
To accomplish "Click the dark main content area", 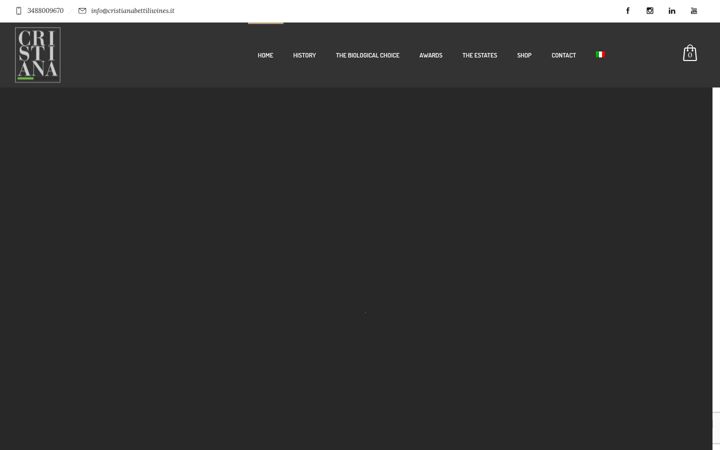I will (x=356, y=269).
